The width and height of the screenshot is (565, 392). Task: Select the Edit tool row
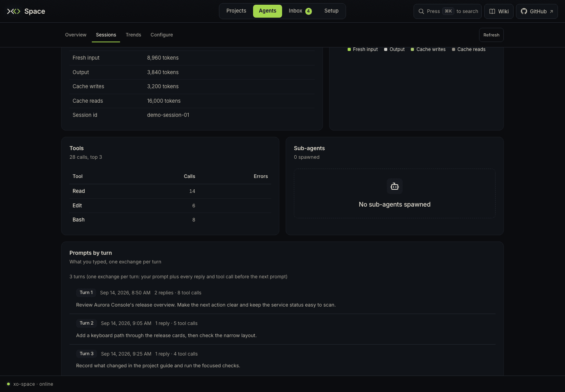point(170,206)
